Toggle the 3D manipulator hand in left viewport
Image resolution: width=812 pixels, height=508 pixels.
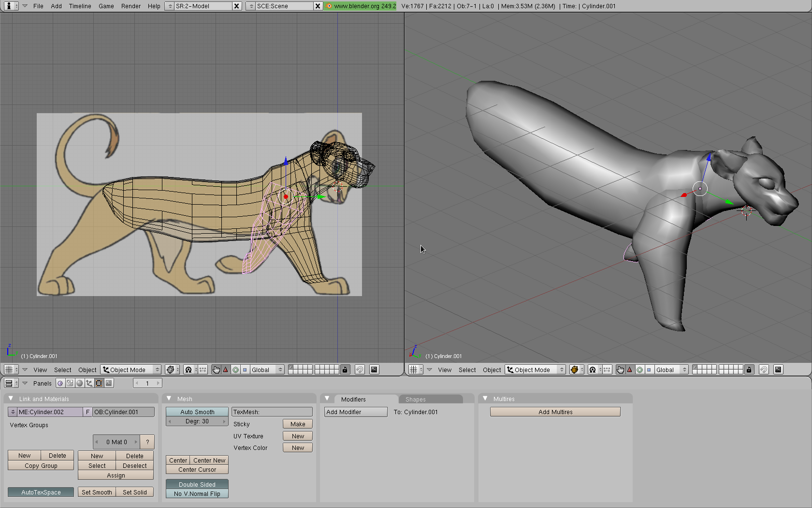pos(216,370)
